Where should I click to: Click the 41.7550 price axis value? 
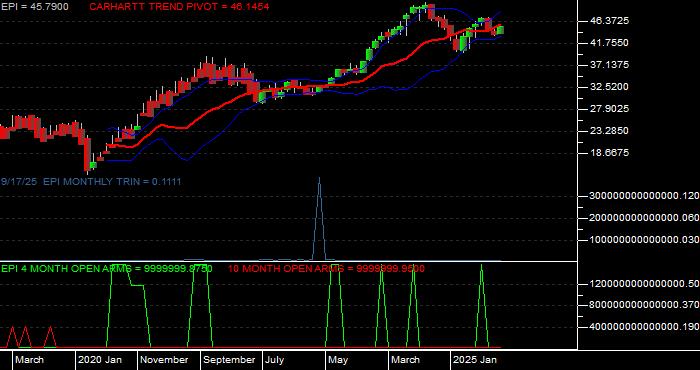609,42
